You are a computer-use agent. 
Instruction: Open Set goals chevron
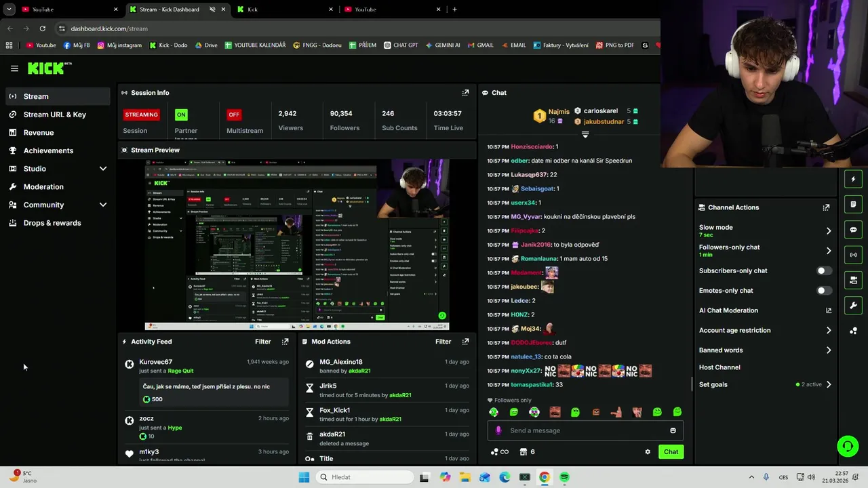[x=829, y=384]
